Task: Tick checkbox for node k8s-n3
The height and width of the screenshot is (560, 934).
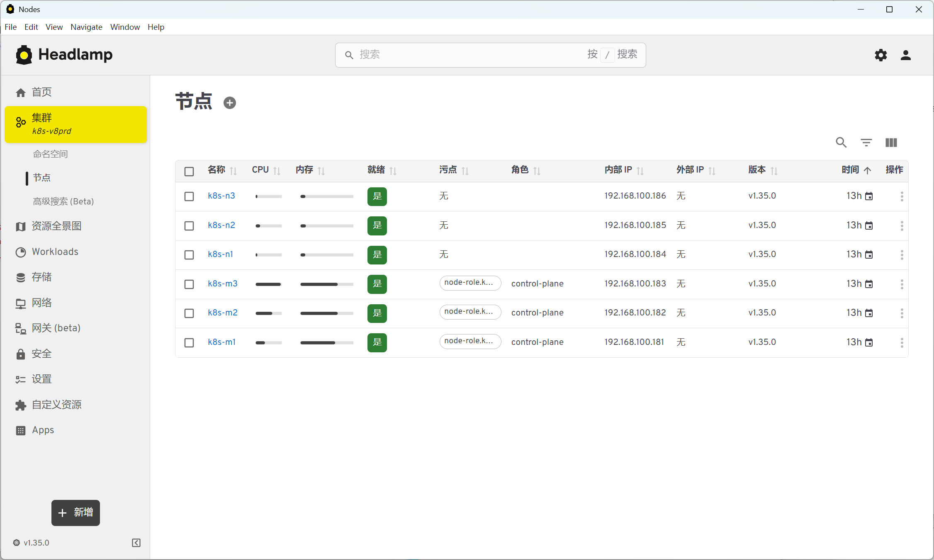Action: coord(189,196)
